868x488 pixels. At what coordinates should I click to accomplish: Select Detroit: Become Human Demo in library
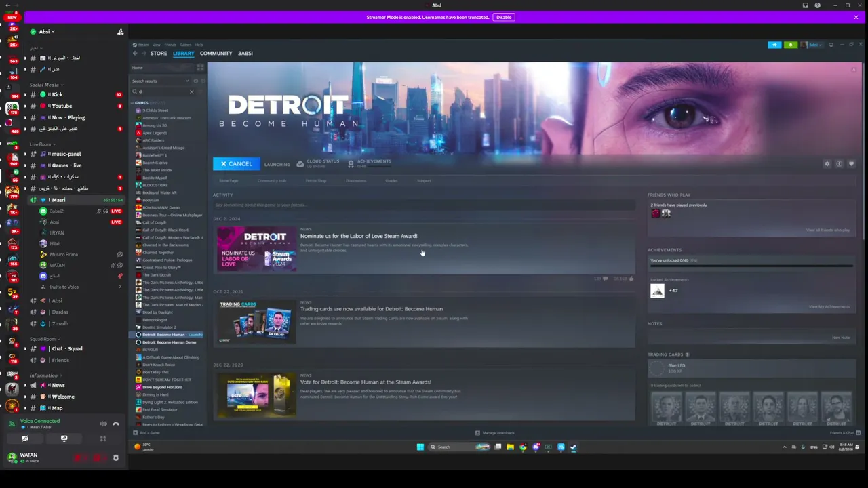tap(169, 342)
